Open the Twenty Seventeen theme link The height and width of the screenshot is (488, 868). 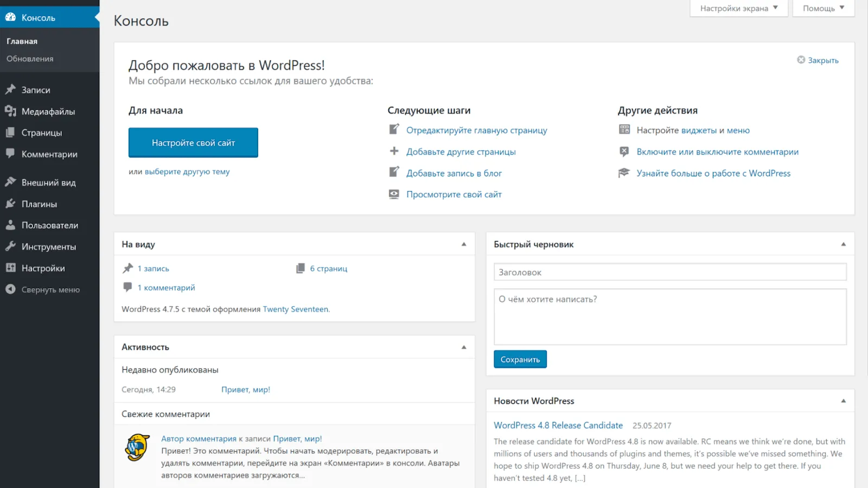296,309
